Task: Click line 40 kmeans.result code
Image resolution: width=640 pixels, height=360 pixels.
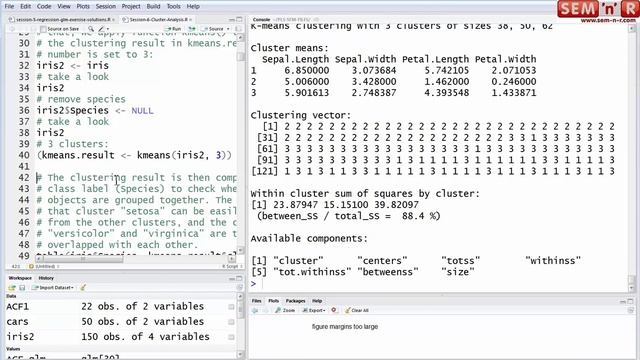Action: tap(134, 156)
